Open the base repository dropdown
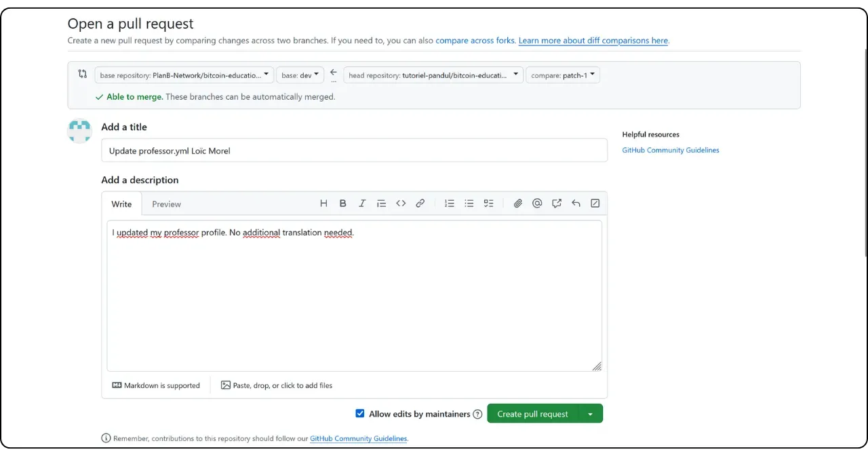Image resolution: width=868 pixels, height=456 pixels. [183, 75]
